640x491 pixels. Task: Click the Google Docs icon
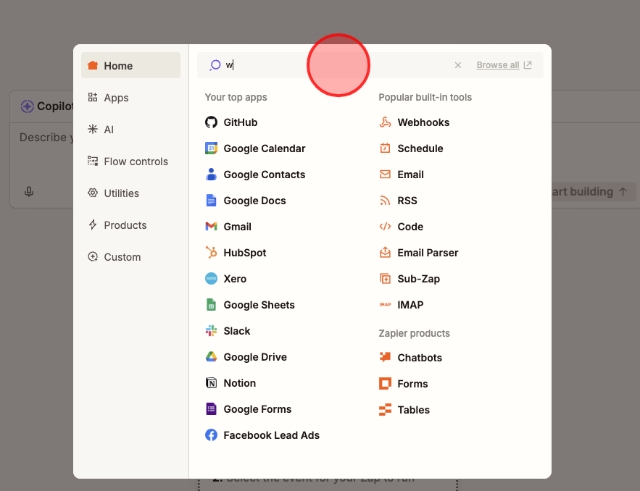(211, 200)
